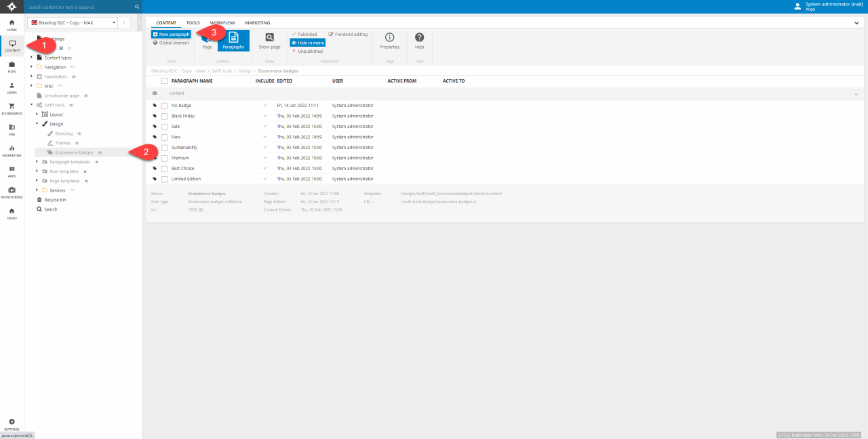
Task: Open Settings gear in sidebar
Action: pyautogui.click(x=12, y=423)
